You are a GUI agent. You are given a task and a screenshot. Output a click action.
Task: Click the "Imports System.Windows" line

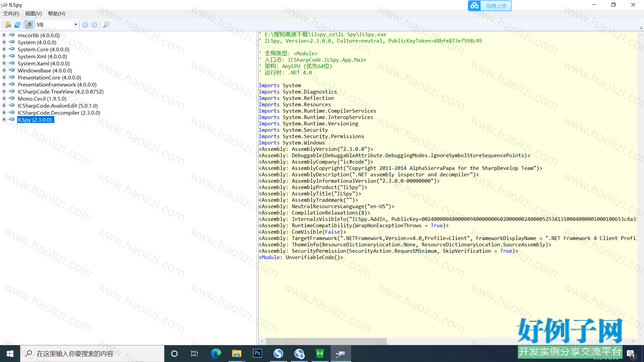click(x=292, y=143)
